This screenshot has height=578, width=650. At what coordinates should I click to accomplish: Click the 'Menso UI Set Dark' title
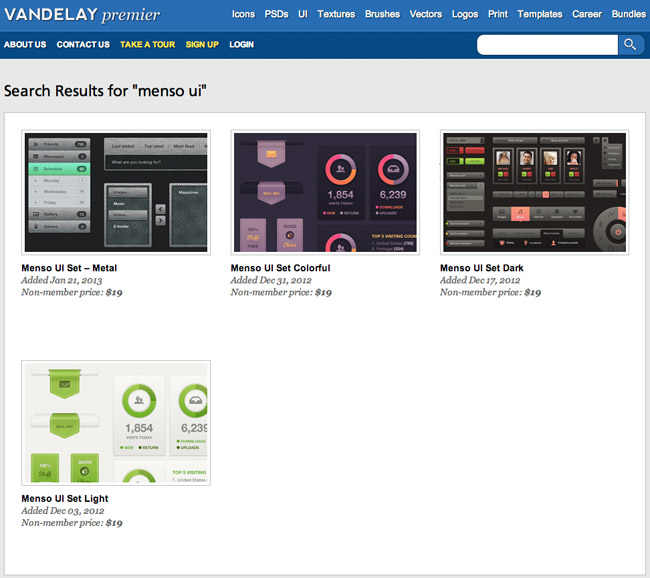click(482, 268)
